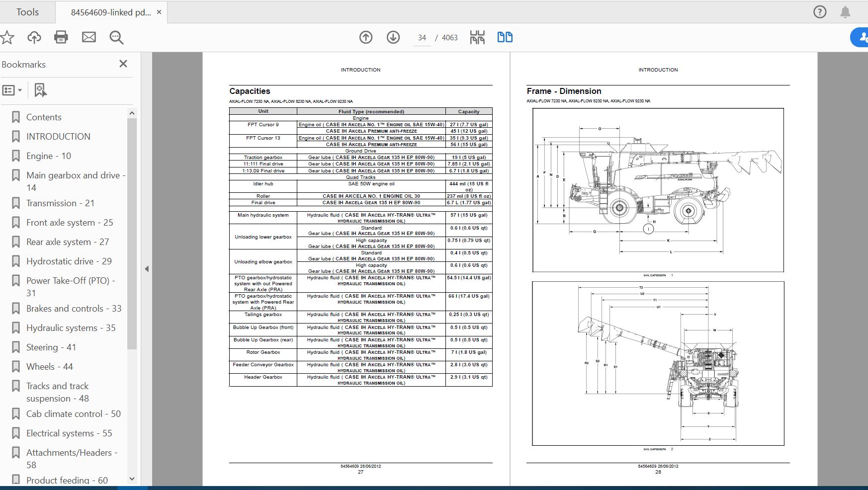Click the cloud upload icon
868x490 pixels.
point(34,37)
